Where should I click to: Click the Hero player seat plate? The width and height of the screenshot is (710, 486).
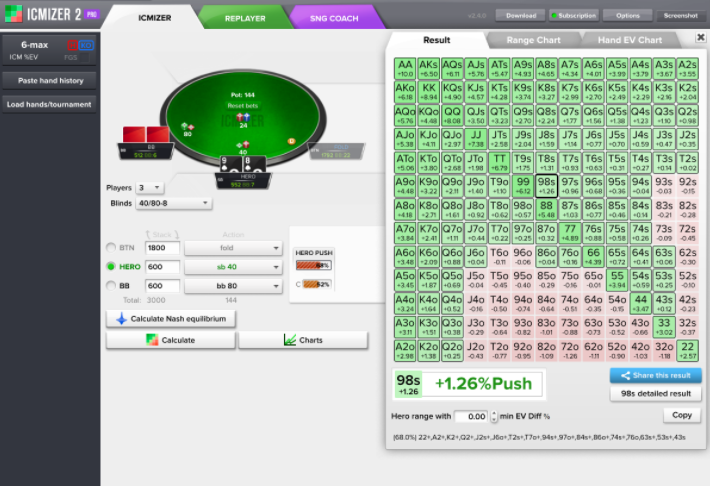click(243, 181)
